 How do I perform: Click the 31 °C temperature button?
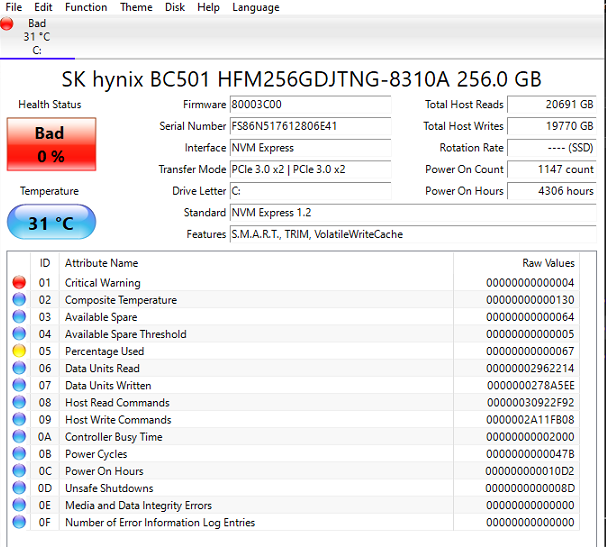(51, 222)
